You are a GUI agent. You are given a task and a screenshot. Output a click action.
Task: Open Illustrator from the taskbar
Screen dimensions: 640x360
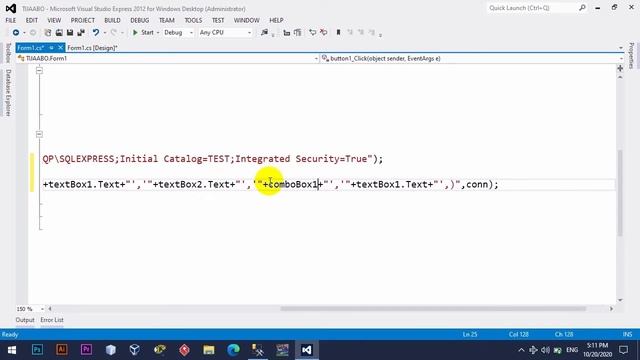coord(62,350)
